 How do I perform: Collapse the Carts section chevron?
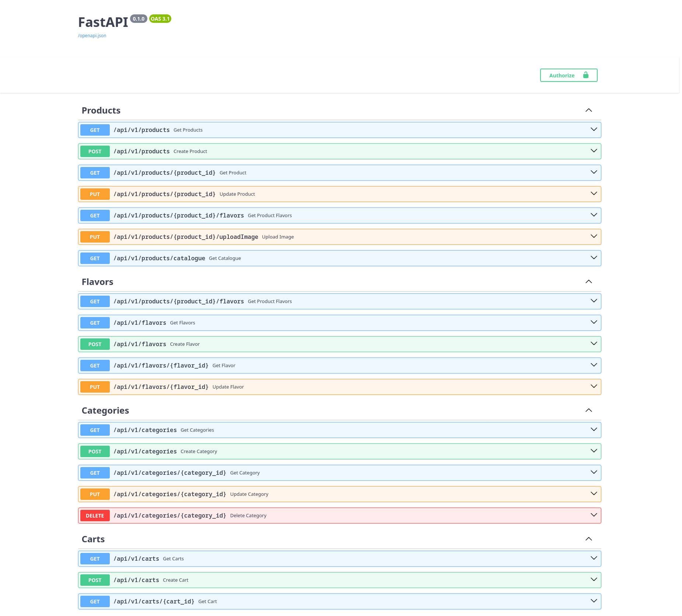tap(589, 539)
